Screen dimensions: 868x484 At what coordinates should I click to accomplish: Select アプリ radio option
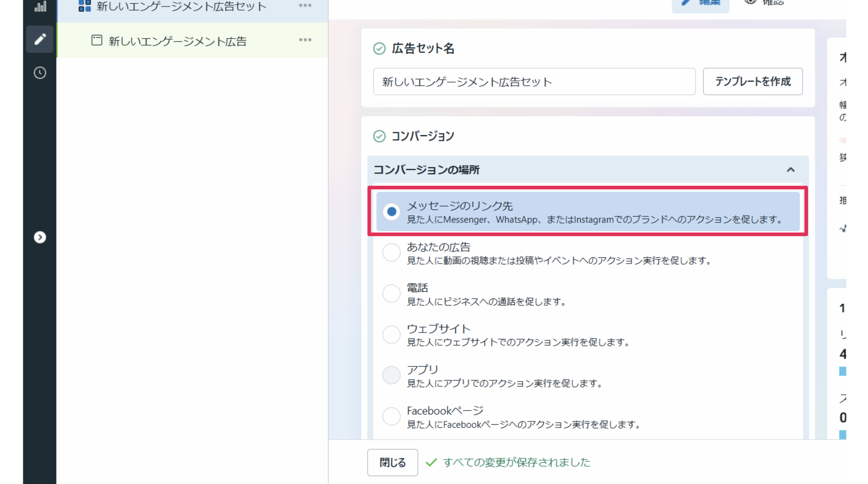[391, 375]
